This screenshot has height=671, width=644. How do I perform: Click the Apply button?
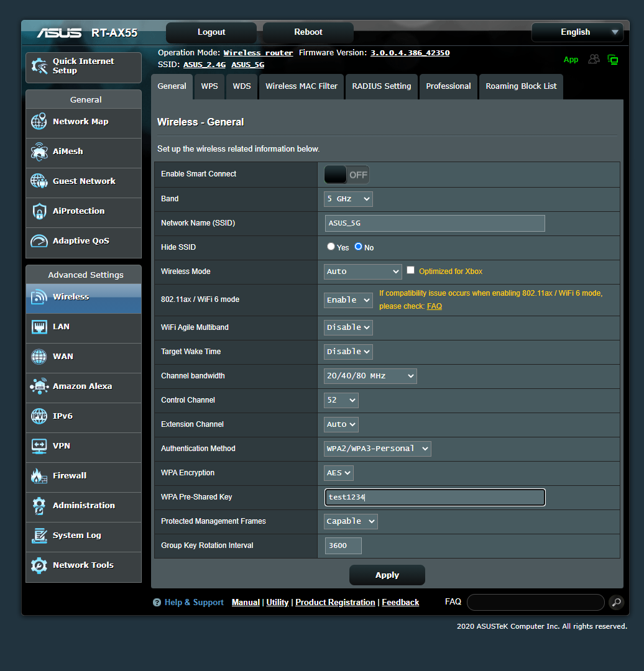click(387, 575)
